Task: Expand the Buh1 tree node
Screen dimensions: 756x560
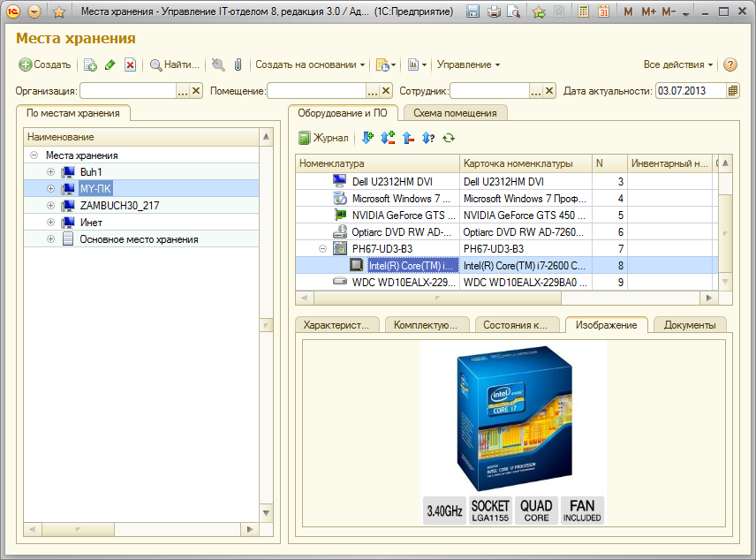Action: (x=51, y=171)
